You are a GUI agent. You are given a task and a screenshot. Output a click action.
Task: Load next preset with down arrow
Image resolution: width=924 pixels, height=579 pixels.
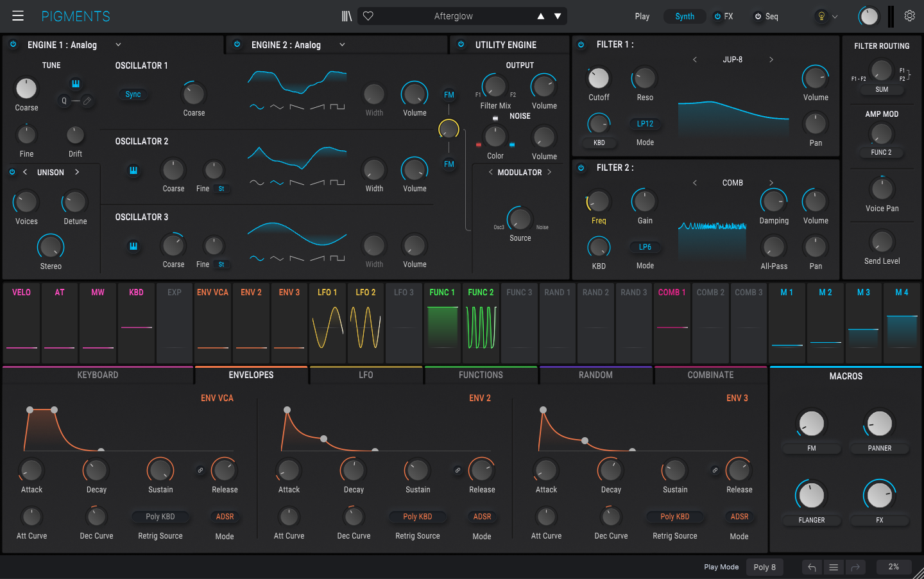point(558,16)
